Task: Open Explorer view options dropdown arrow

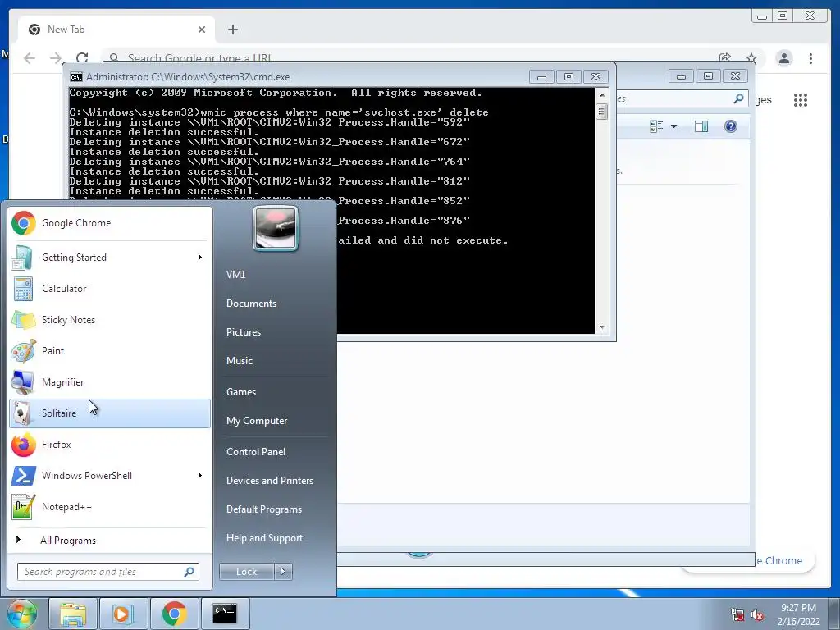Action: click(x=674, y=126)
